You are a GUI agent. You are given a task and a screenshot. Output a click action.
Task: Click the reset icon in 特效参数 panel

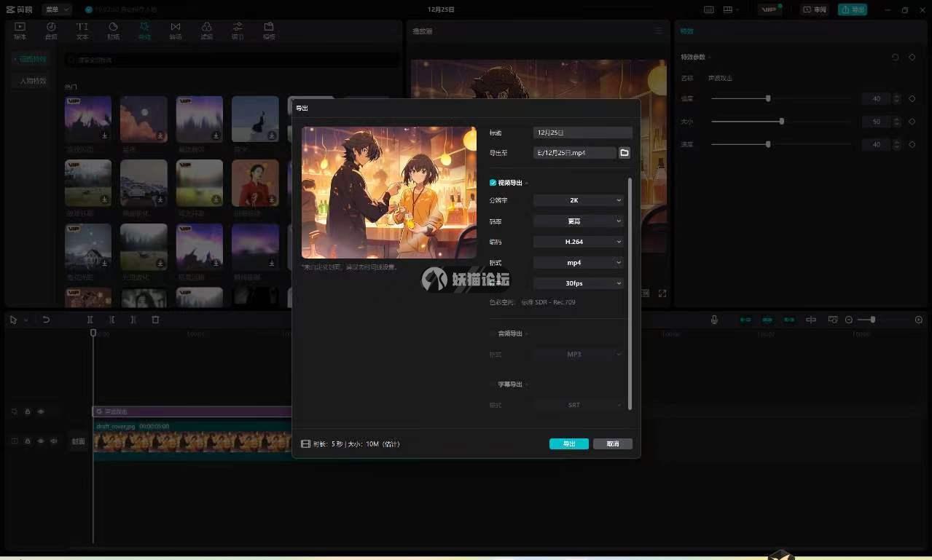pos(895,57)
